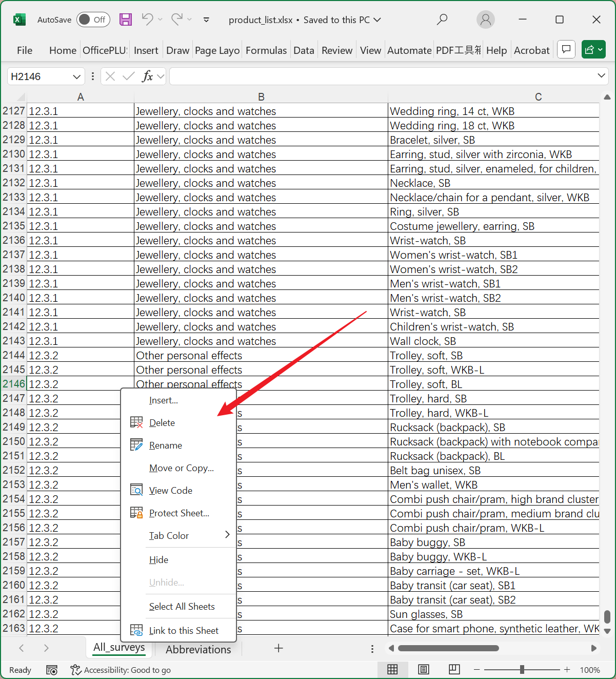Select Page Break Preview view icon
The image size is (616, 679).
[454, 669]
